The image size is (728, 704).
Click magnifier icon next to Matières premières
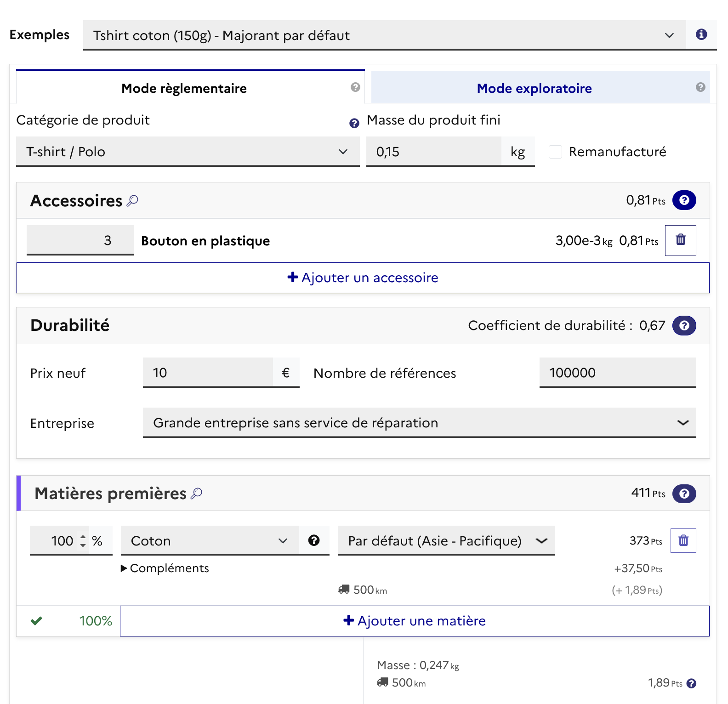pos(197,494)
